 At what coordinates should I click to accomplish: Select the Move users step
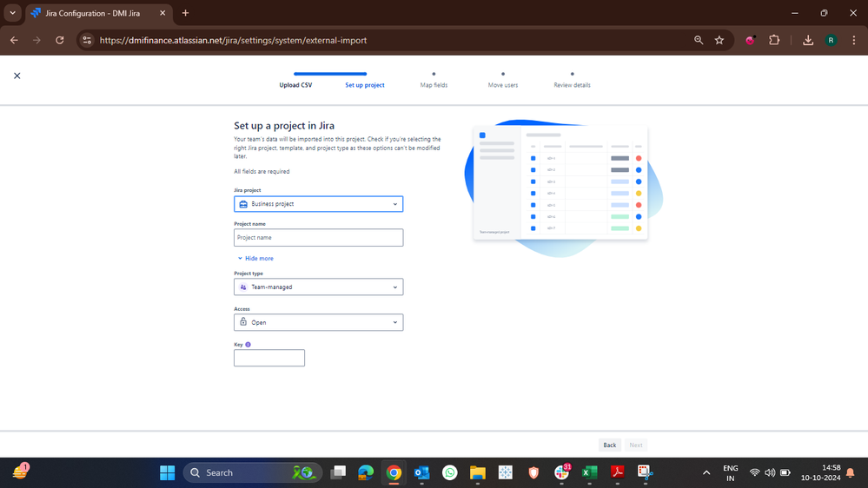tap(503, 85)
